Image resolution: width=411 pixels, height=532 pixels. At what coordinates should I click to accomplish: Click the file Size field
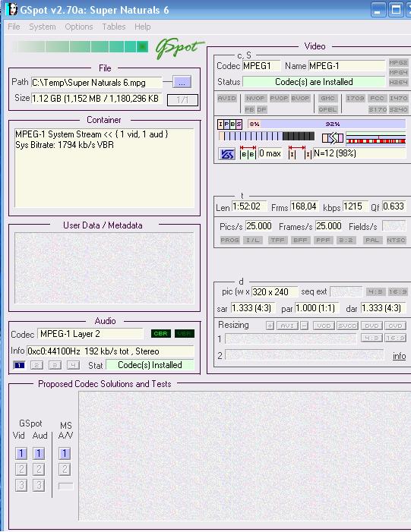(x=96, y=99)
